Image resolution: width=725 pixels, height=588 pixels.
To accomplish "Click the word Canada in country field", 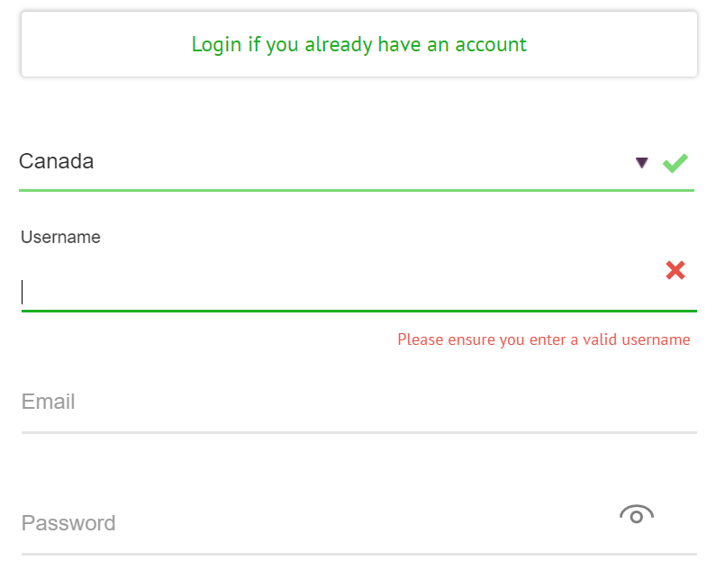I will coord(57,161).
